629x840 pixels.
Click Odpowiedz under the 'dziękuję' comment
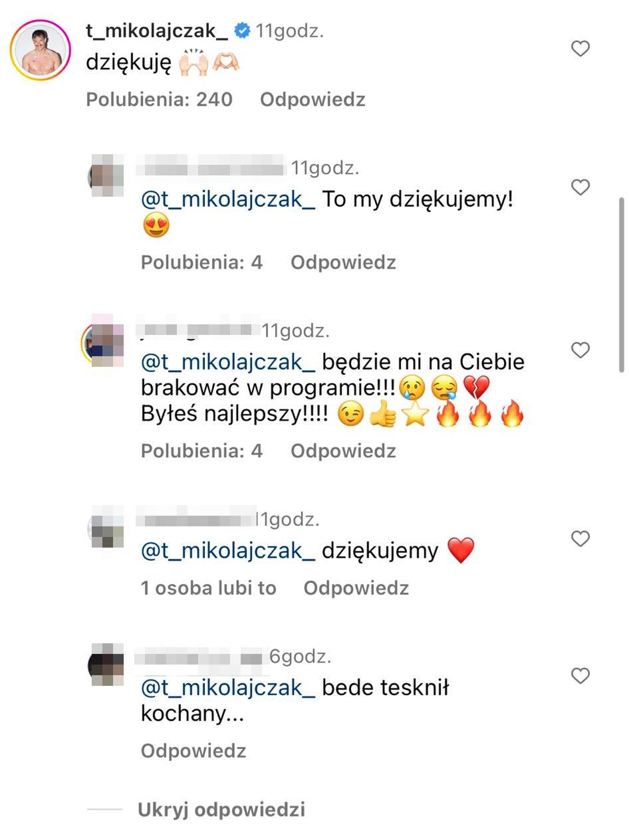(313, 100)
